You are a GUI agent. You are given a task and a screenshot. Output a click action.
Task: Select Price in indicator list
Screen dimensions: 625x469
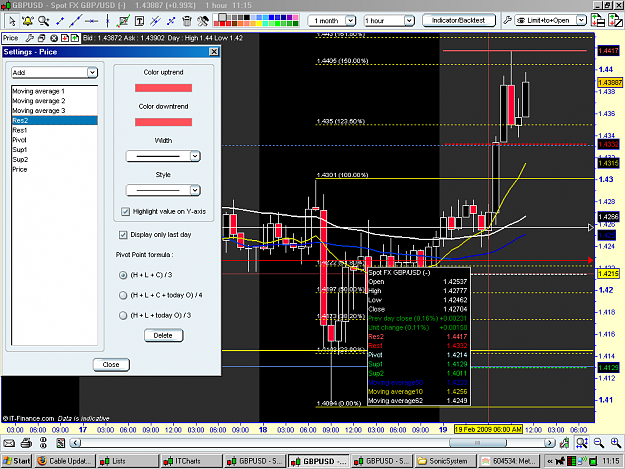pos(55,169)
